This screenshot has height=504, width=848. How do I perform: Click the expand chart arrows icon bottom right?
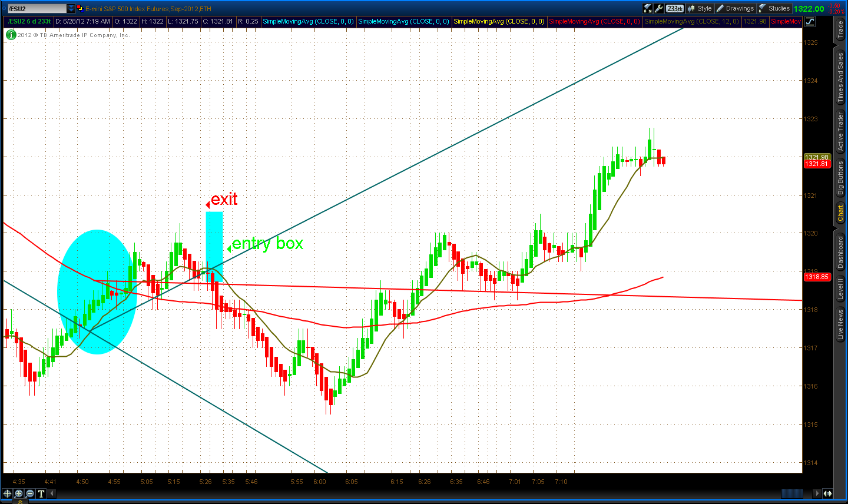pos(827,493)
